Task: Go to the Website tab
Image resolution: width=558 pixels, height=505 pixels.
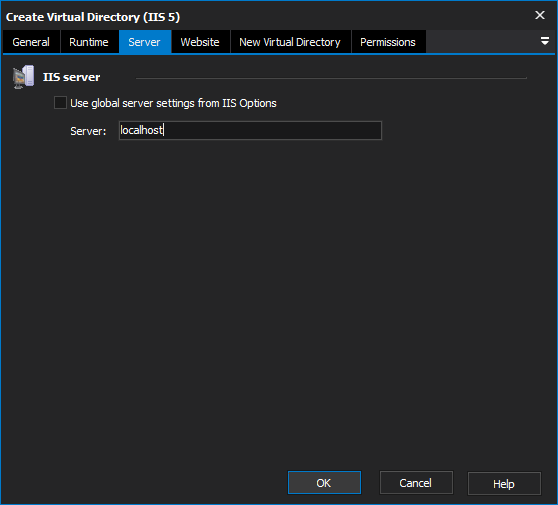Action: tap(200, 42)
